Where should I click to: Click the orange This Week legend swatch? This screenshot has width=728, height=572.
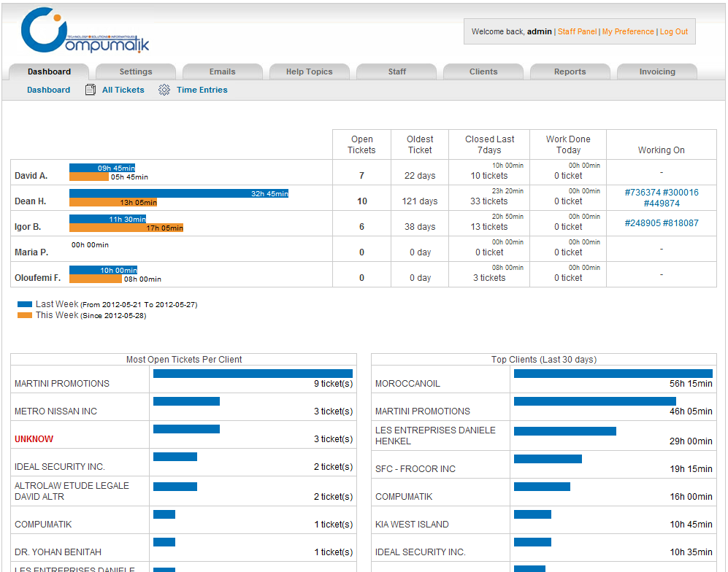(25, 315)
